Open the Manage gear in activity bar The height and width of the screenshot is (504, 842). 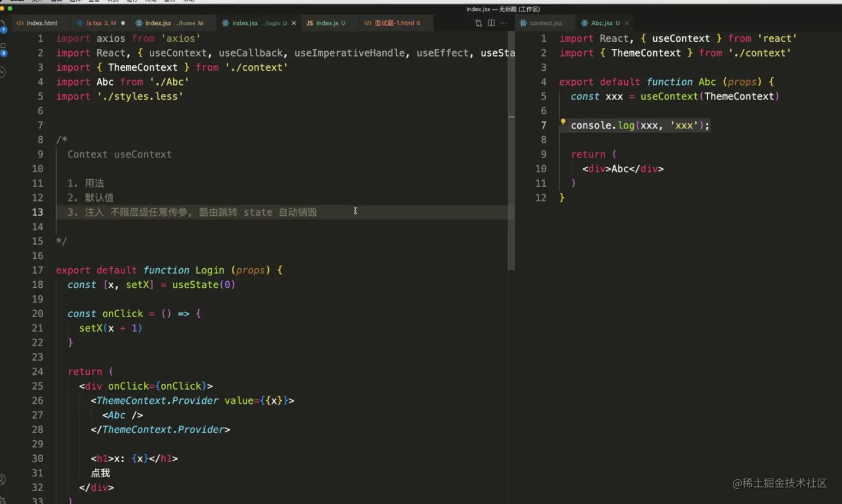(2, 500)
